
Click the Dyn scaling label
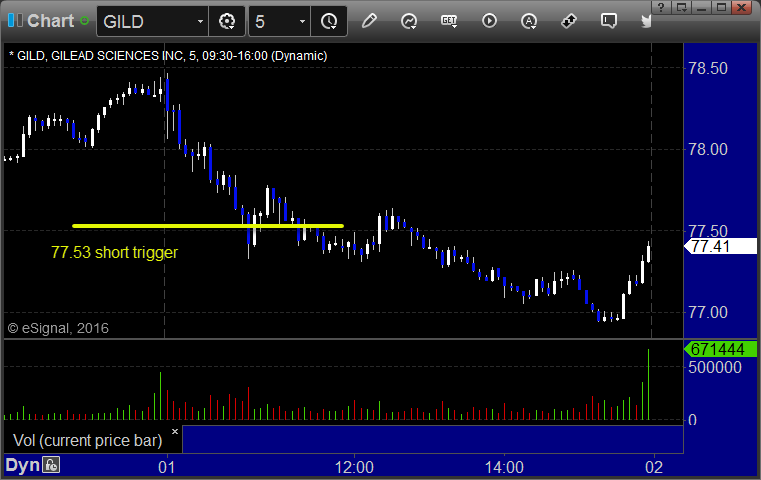click(x=22, y=465)
